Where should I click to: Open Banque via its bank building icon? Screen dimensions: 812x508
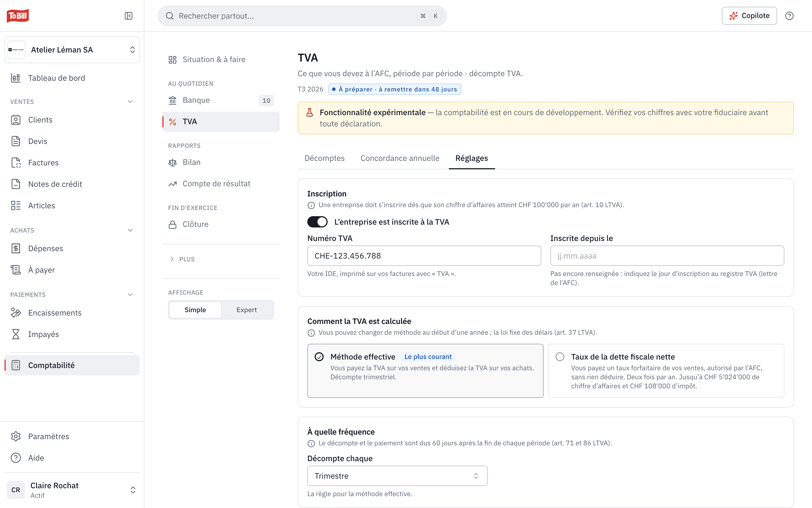173,100
